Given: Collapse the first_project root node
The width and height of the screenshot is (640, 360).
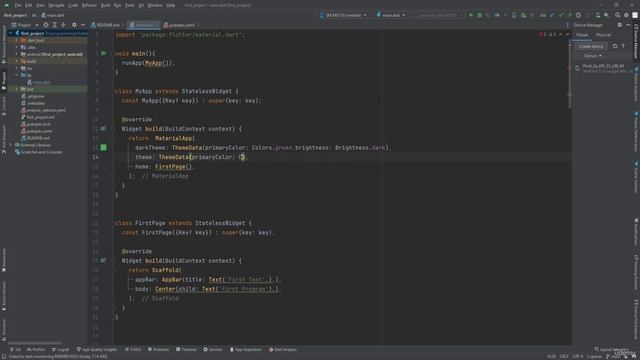Looking at the screenshot, I should 11,33.
